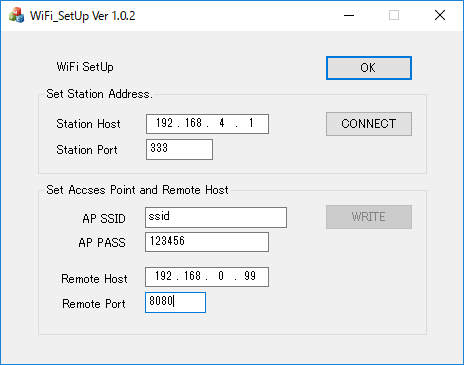Viewport: 464px width, 365px height.
Task: Click the 'WiFi SetUp' heading label
Action: click(x=85, y=67)
